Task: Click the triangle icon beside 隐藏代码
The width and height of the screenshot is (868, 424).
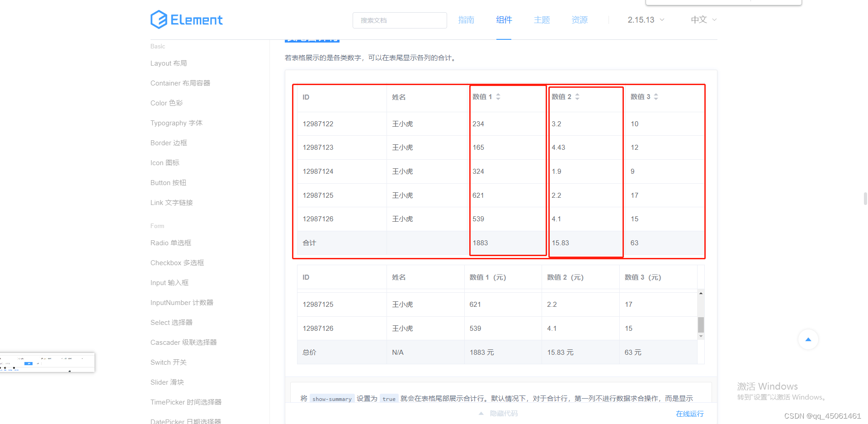Action: (x=481, y=414)
